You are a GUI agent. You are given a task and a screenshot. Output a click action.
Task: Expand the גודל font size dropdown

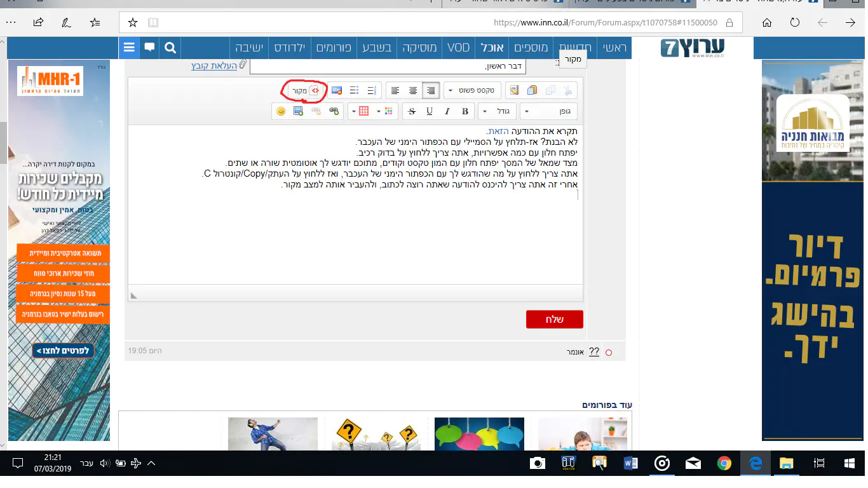497,111
